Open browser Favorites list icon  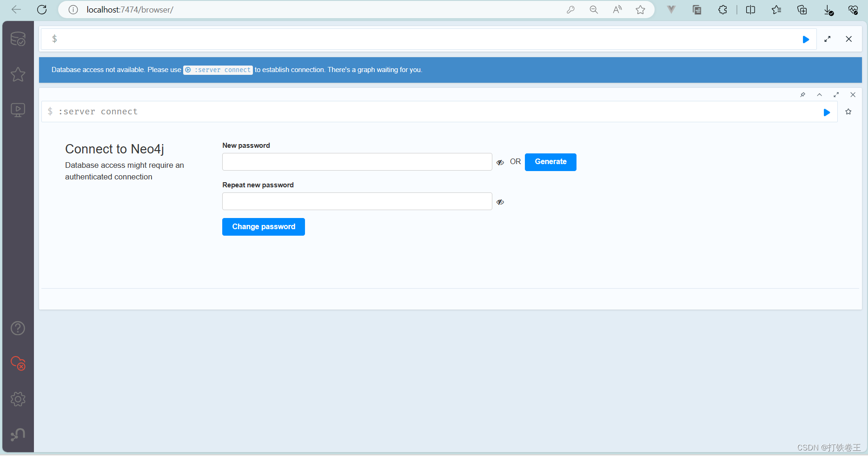(x=776, y=10)
